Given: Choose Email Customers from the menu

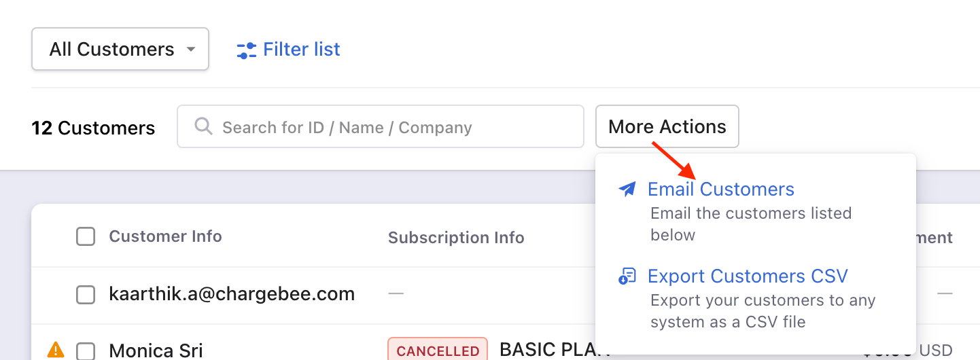Looking at the screenshot, I should pyautogui.click(x=720, y=190).
